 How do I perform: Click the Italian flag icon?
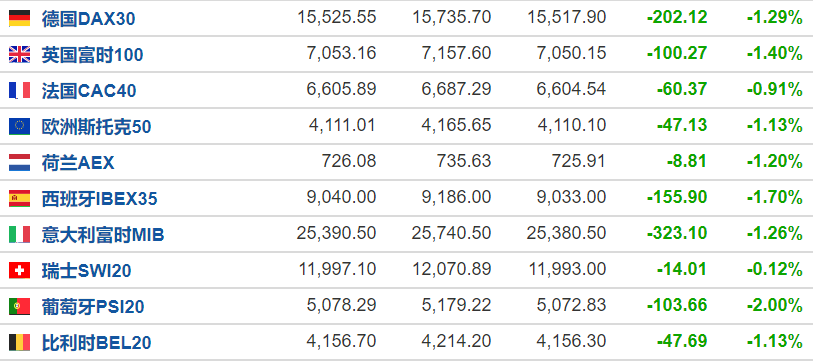pyautogui.click(x=19, y=234)
